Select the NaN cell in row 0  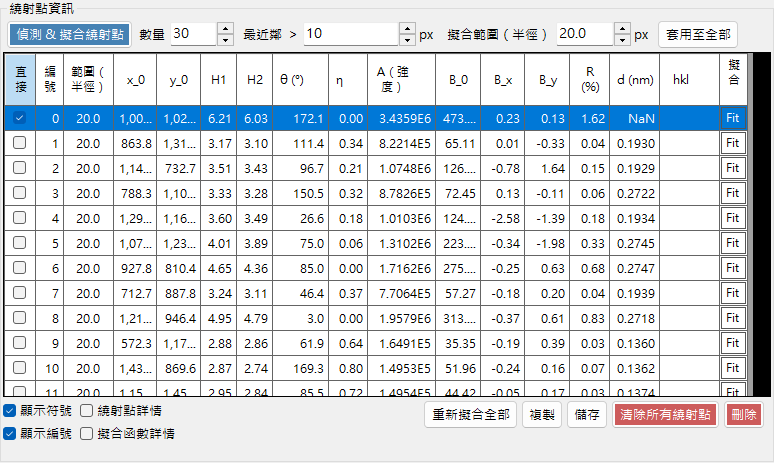pyautogui.click(x=634, y=118)
